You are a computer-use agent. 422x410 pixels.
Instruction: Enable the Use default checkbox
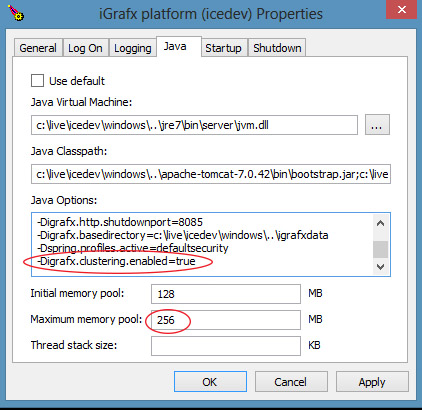pos(37,81)
